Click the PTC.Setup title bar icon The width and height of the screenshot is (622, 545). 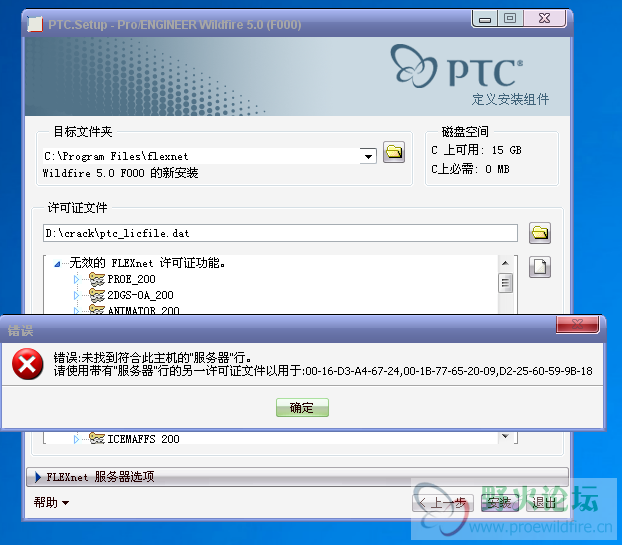pos(35,25)
